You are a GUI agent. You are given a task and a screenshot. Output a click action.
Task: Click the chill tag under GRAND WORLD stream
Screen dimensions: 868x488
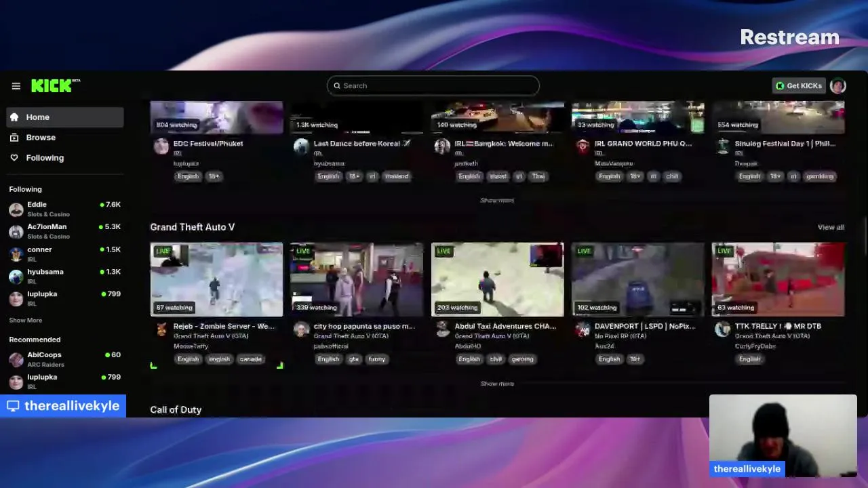click(x=672, y=176)
